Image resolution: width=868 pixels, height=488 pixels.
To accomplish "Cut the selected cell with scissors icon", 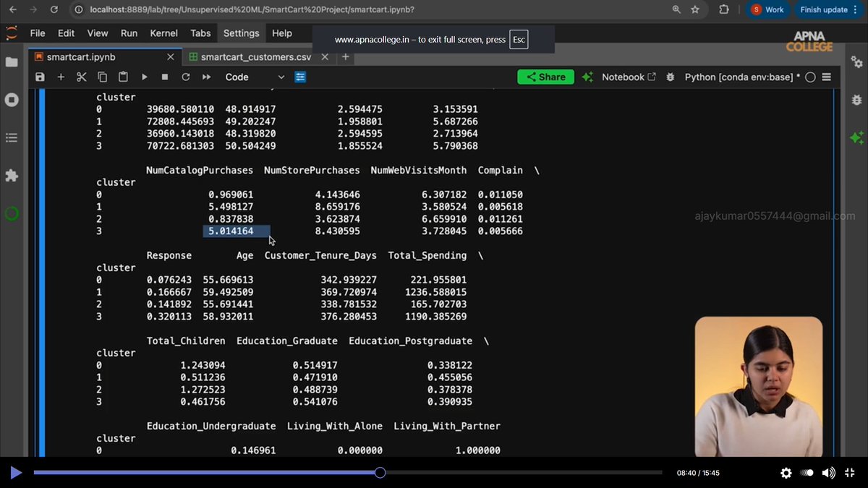I will (81, 77).
